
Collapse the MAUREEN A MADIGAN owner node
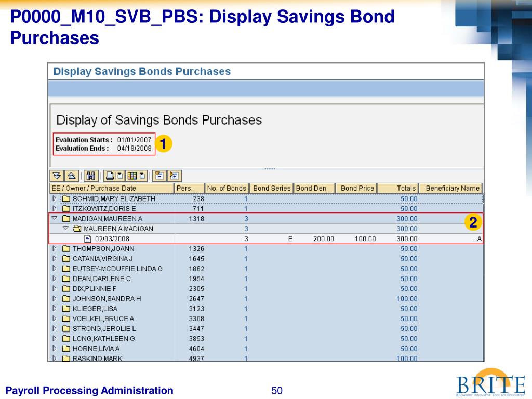[x=66, y=229]
